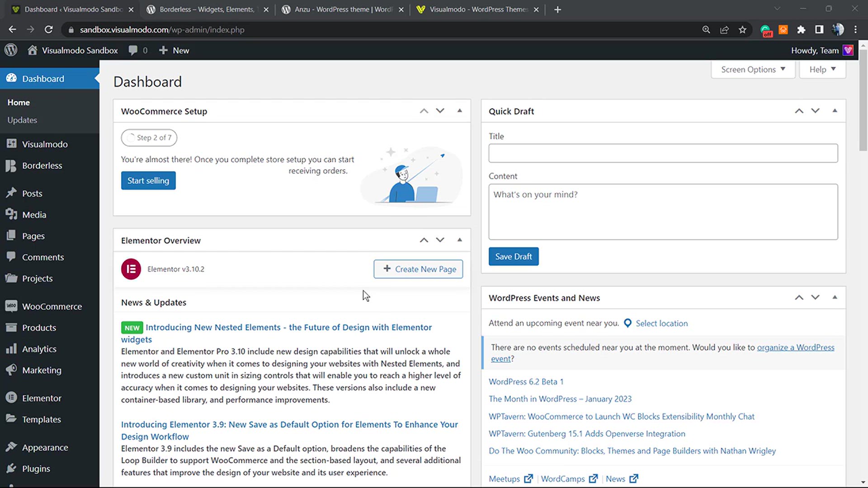
Task: Collapse the Elementor Overview panel
Action: coord(459,240)
